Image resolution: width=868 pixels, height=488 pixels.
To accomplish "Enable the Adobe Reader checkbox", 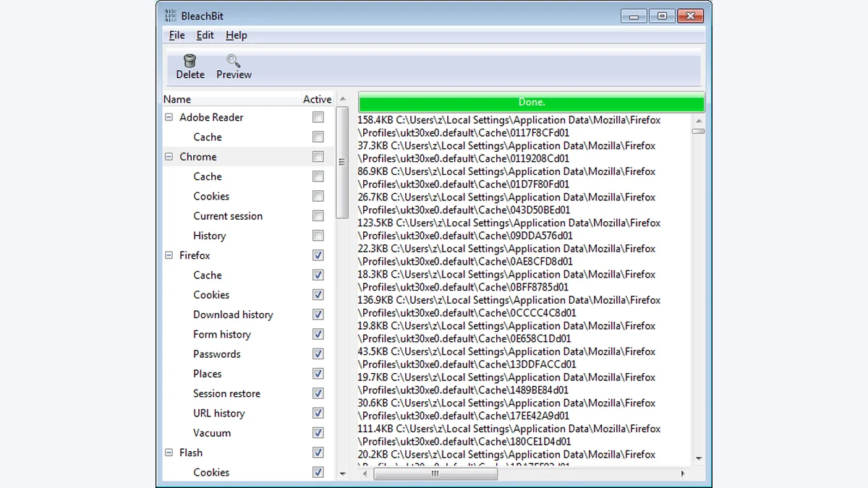I will [318, 117].
